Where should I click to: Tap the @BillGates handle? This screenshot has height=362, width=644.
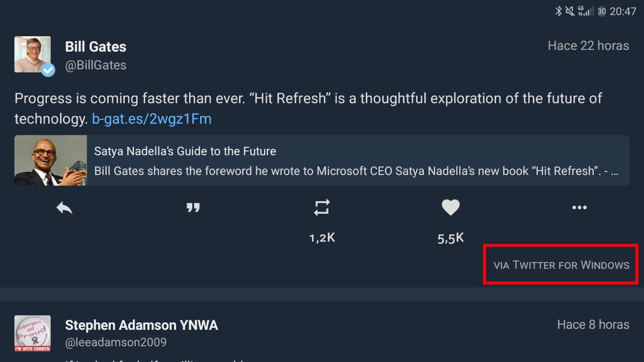tap(96, 65)
